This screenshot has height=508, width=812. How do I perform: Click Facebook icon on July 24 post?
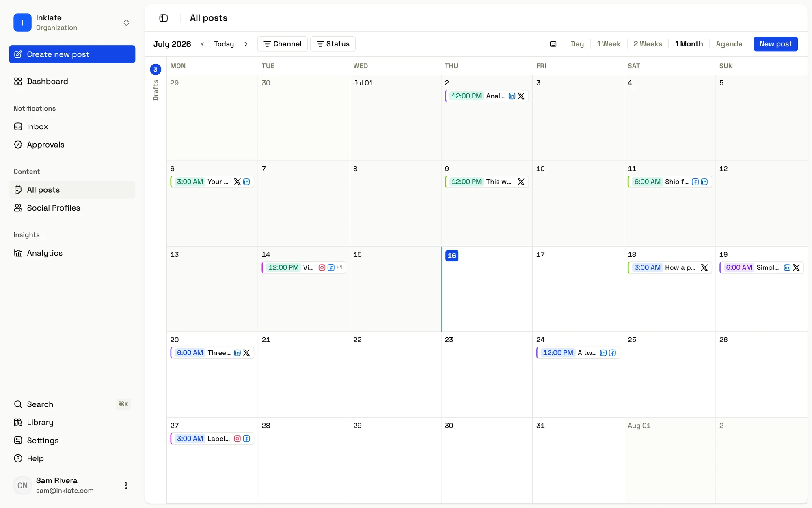(612, 353)
